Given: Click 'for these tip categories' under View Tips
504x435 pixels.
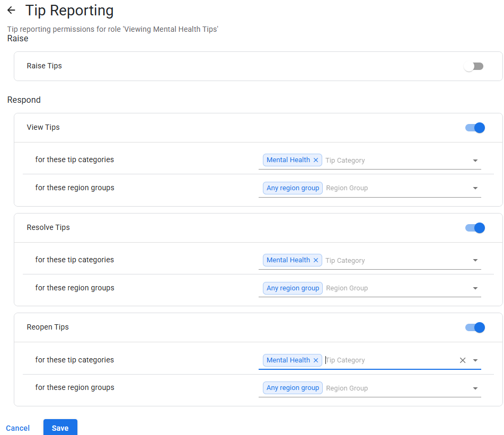Looking at the screenshot, I should click(x=75, y=159).
